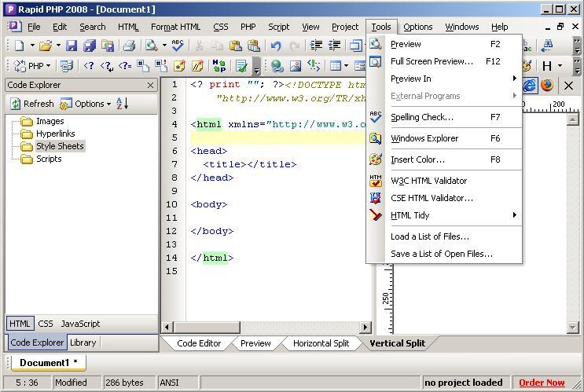Viewport: 584px width, 392px height.
Task: Click the New document icon
Action: click(x=19, y=46)
